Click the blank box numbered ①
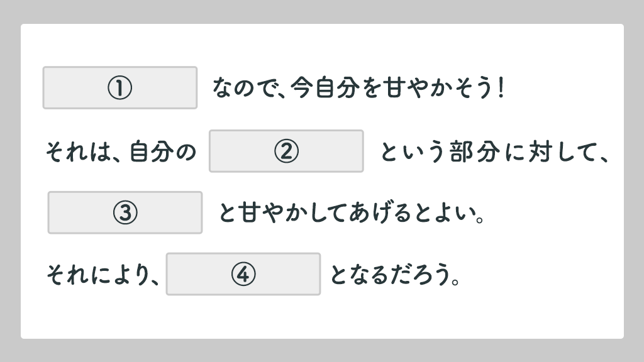 coord(120,88)
